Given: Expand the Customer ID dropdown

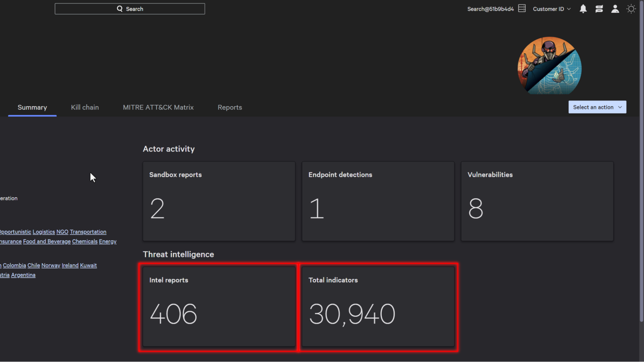Looking at the screenshot, I should click(552, 9).
